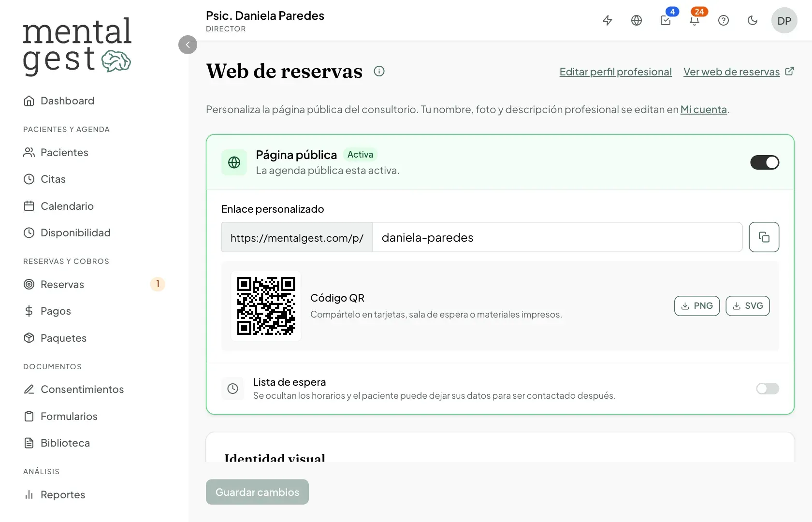Open the help question mark icon
Screen dimensions: 812x522
click(x=724, y=20)
